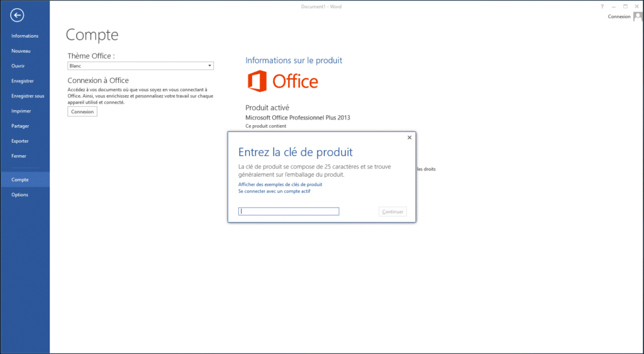Focus the product key input field
644x354 pixels.
click(x=289, y=212)
